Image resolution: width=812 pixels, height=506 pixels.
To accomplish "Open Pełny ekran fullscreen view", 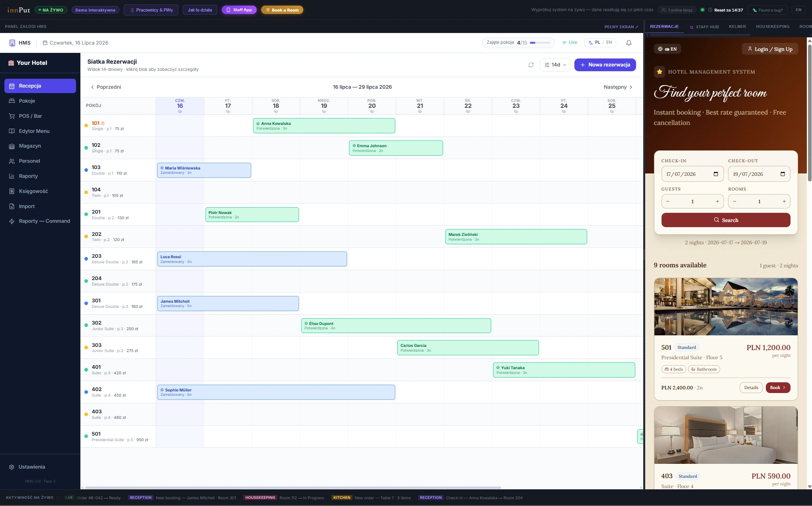I will click(x=621, y=27).
